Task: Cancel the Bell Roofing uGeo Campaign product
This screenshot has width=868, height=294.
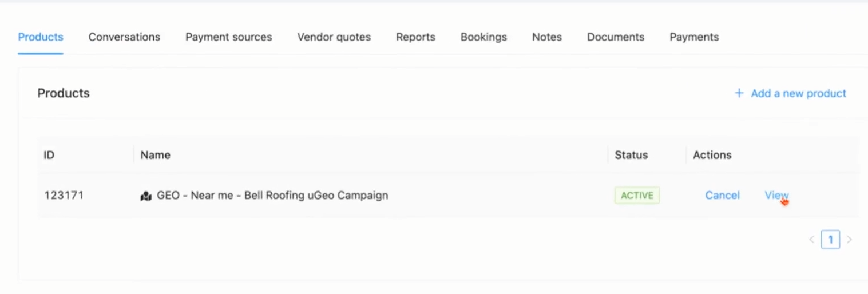Action: click(722, 196)
